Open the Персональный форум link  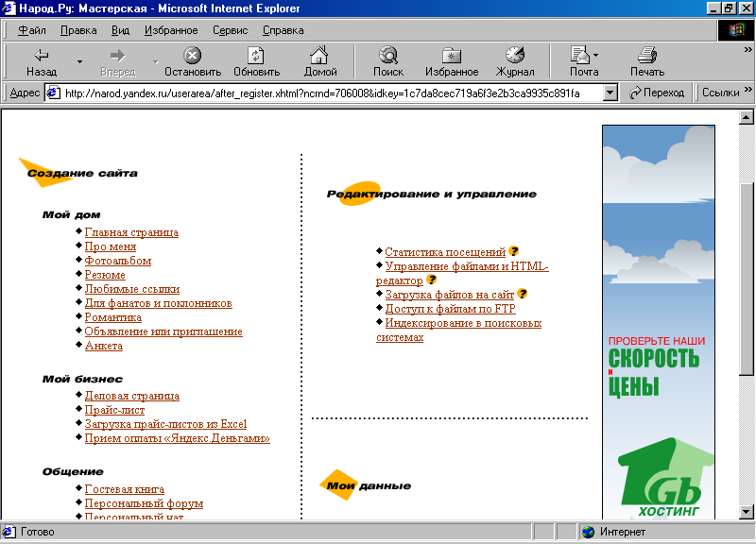[144, 503]
